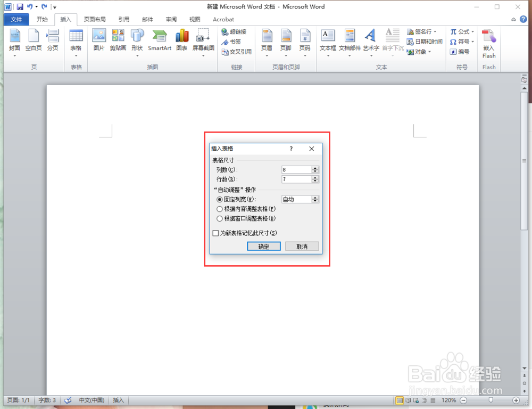Viewport: 532px width, 409px height.
Task: Zoom out with the minus button
Action: pyautogui.click(x=463, y=400)
